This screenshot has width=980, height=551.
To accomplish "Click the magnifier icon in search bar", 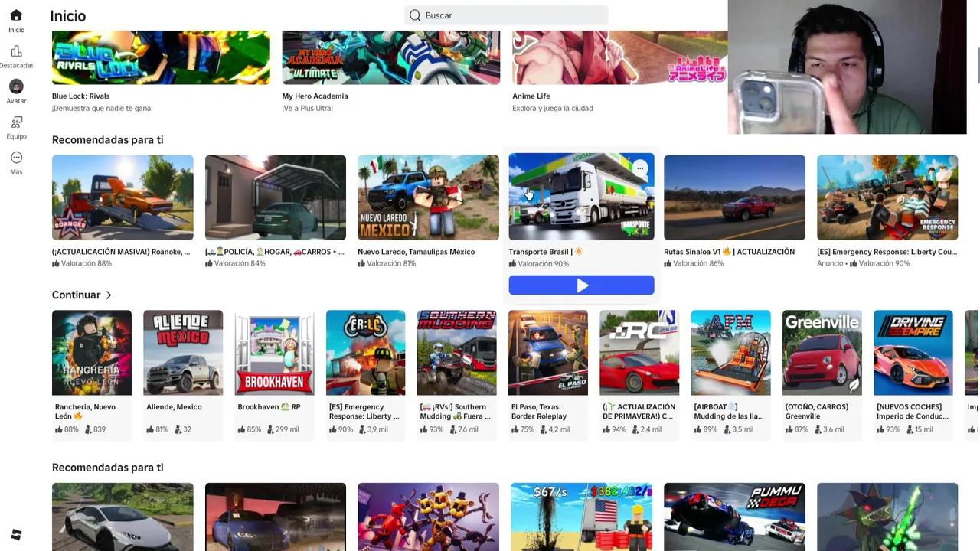I will [x=415, y=15].
